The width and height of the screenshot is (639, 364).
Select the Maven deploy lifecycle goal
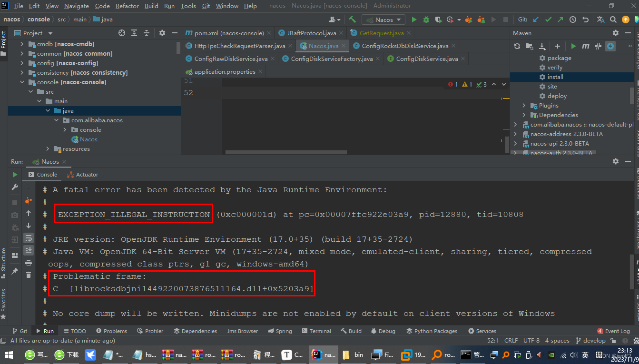[x=557, y=96]
